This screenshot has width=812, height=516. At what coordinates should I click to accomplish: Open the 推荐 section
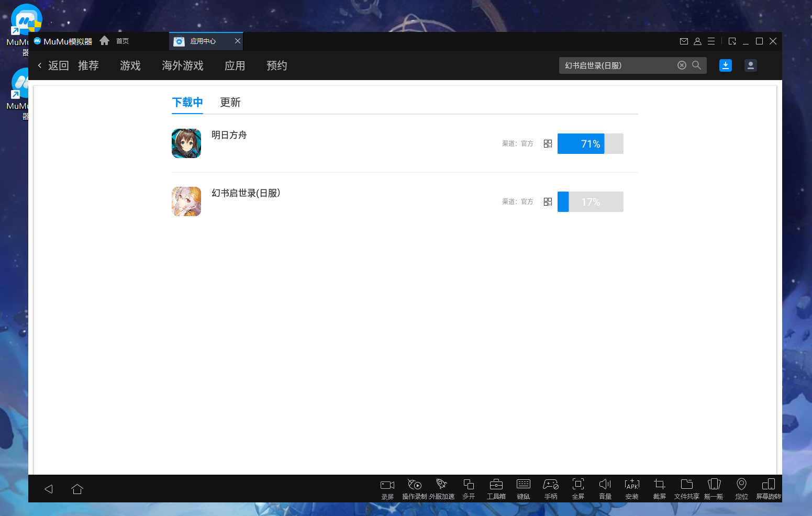[88, 65]
